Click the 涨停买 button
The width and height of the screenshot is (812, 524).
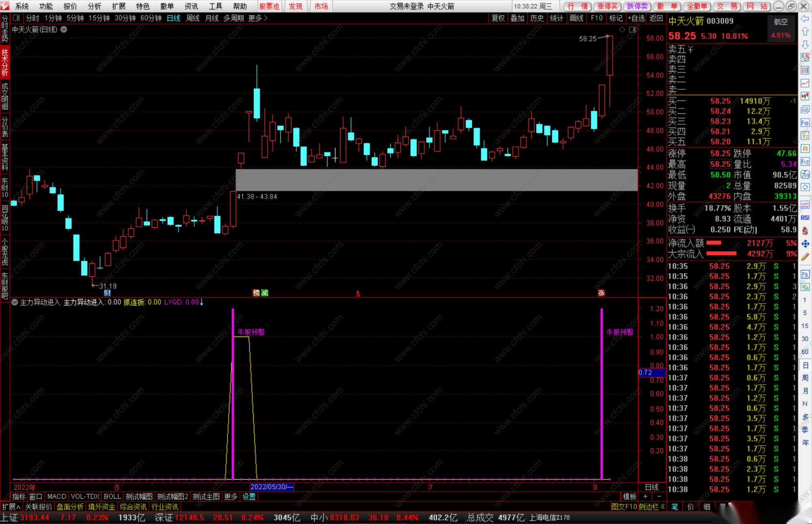click(x=607, y=6)
